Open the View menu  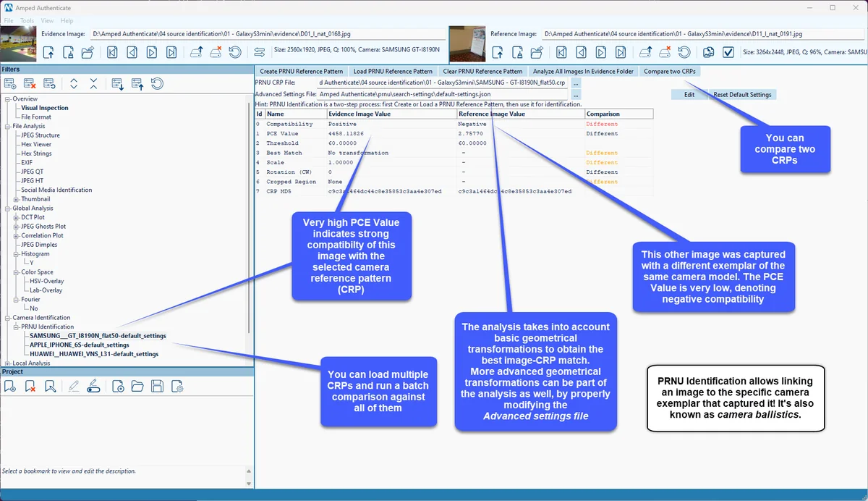pyautogui.click(x=48, y=21)
